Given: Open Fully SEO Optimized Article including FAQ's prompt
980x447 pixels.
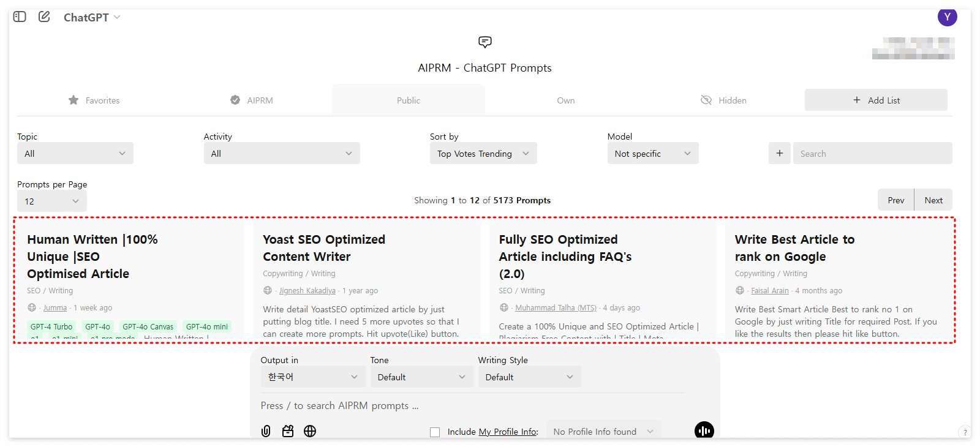Looking at the screenshot, I should 565,257.
